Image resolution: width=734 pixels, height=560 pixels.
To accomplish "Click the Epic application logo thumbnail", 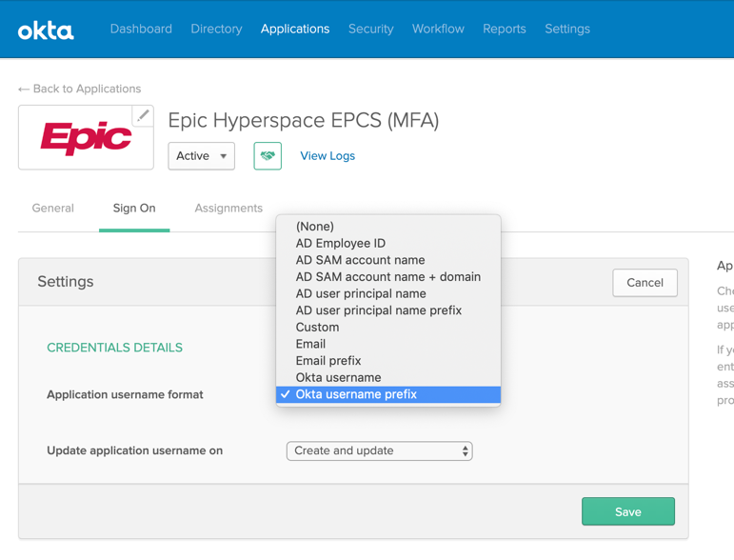I will [x=86, y=139].
